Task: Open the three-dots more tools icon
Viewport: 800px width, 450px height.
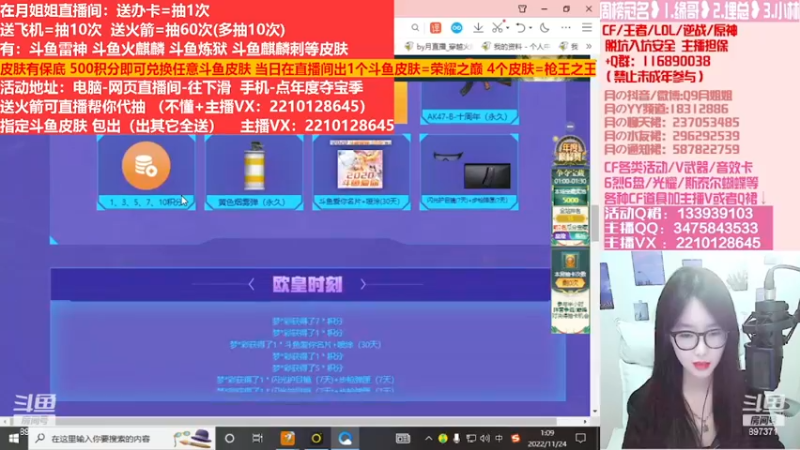Action: [566, 28]
